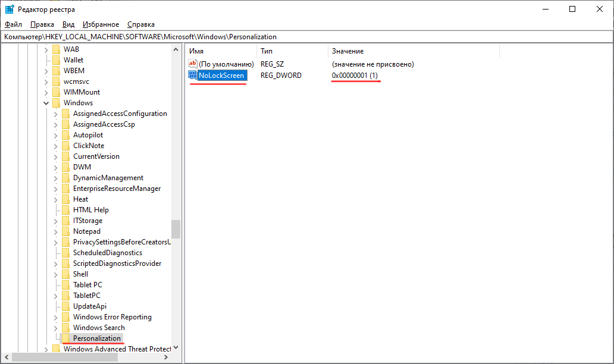This screenshot has width=614, height=364.
Task: Click the Windows folder icon
Action: (x=57, y=103)
